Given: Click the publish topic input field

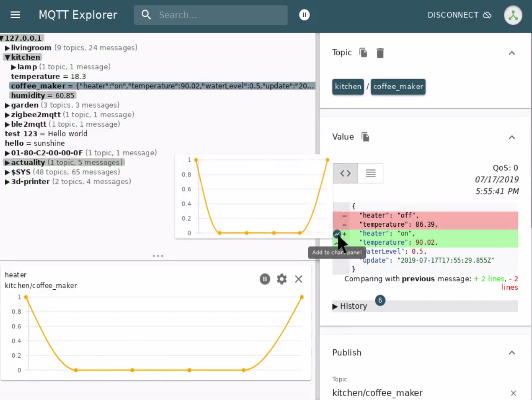Looking at the screenshot, I should (x=419, y=393).
